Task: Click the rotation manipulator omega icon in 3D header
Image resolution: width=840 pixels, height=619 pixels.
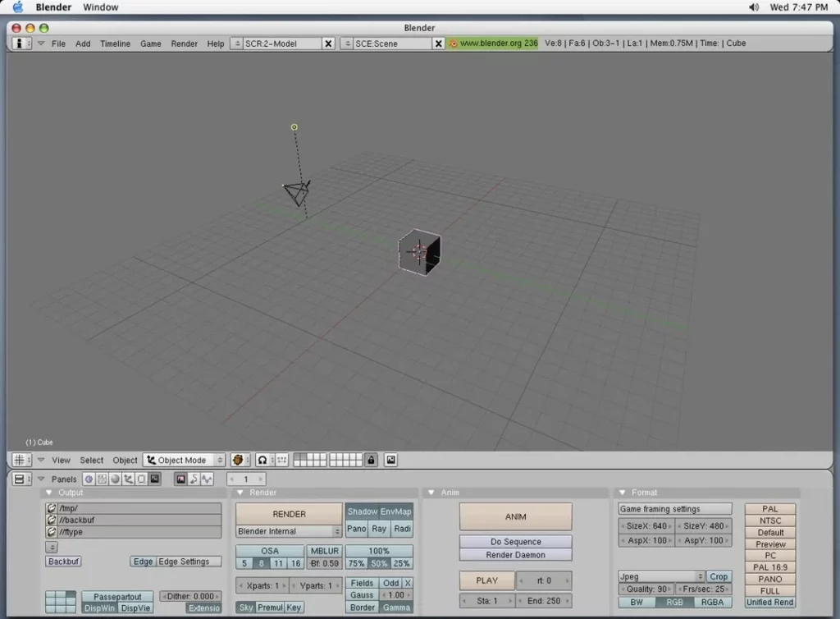Action: (262, 460)
